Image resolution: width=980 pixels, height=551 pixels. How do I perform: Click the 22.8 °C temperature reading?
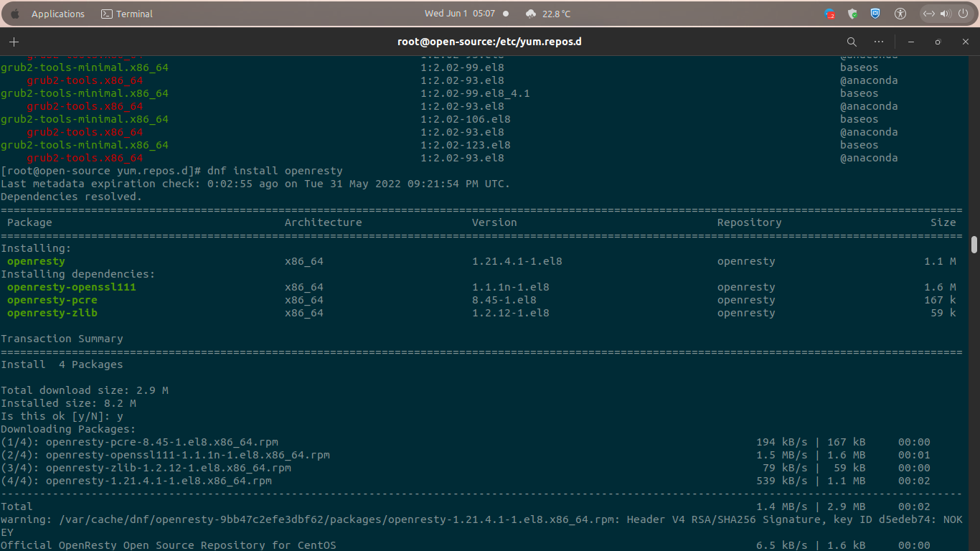[557, 14]
